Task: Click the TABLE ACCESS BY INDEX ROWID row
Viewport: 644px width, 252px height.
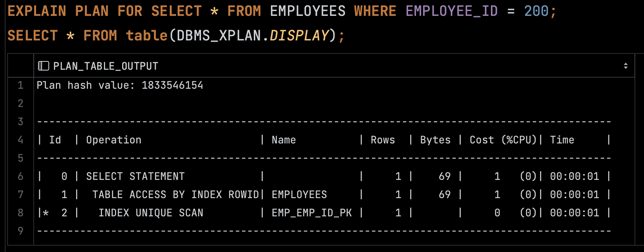Action: click(334, 195)
